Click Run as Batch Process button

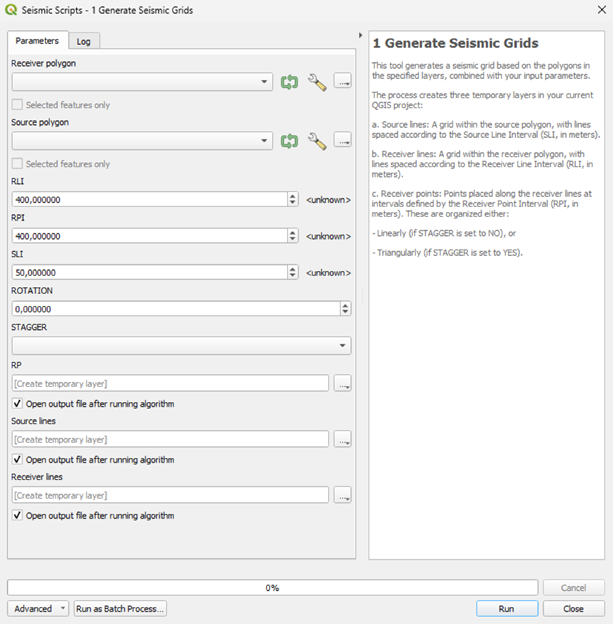click(x=120, y=608)
